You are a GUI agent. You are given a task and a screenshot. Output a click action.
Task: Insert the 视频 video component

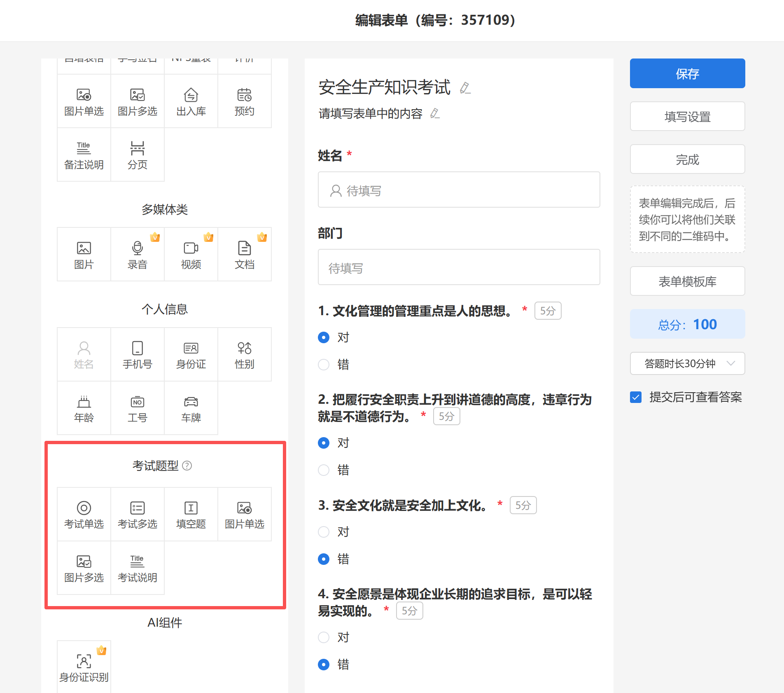[191, 254]
